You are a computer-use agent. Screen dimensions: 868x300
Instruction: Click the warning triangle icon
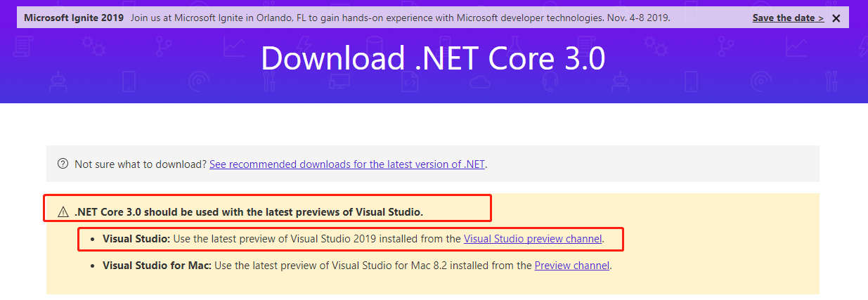click(63, 211)
